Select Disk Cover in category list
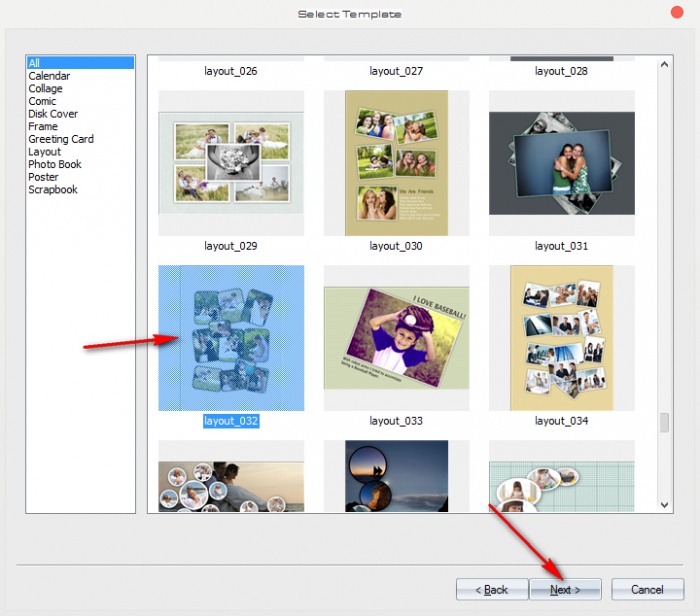Screen dimensions: 700x616 (x=53, y=114)
